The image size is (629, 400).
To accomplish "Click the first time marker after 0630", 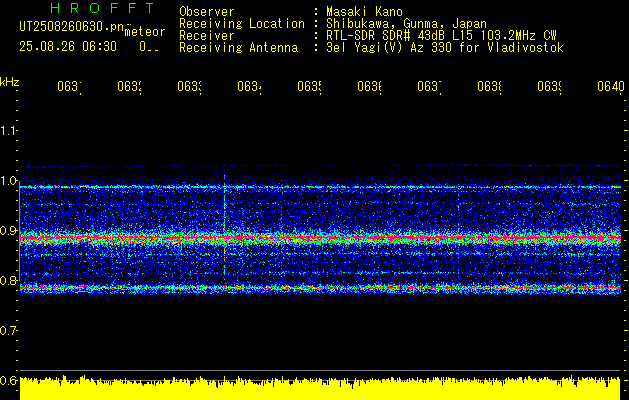I will (69, 86).
